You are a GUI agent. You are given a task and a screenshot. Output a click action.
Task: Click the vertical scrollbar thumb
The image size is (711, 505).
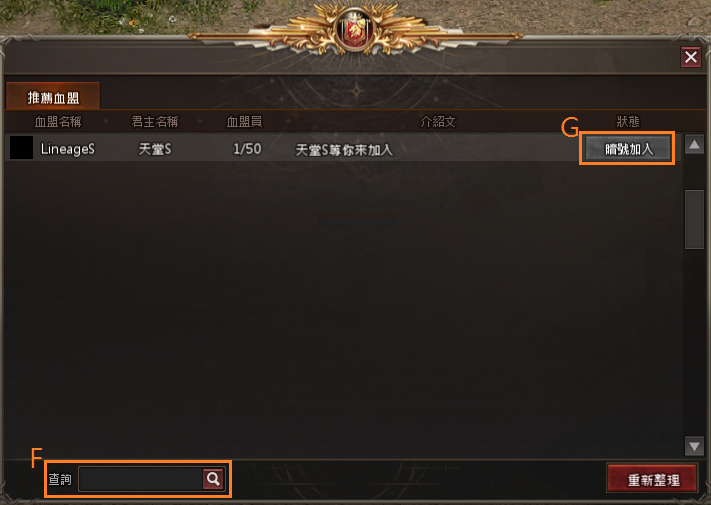coord(694,220)
